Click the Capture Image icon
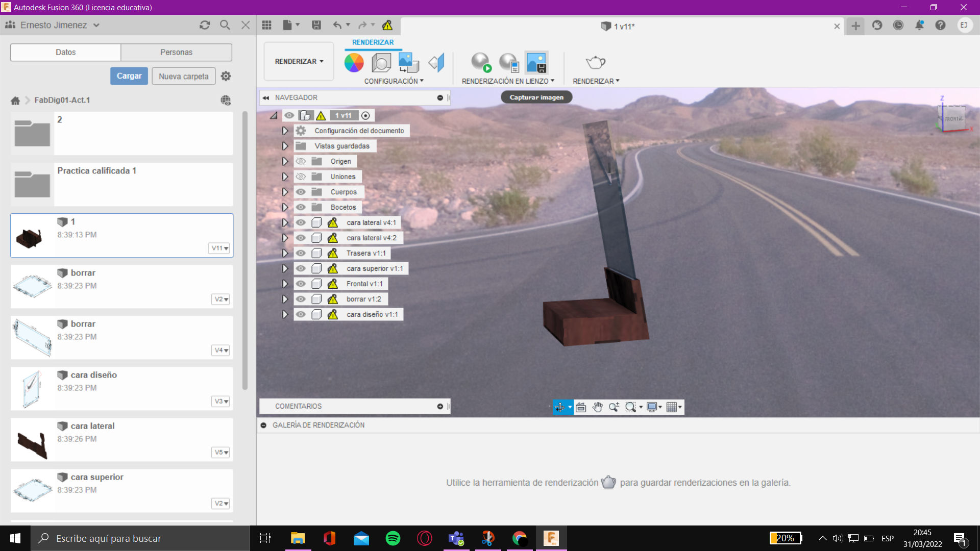 coord(536,63)
